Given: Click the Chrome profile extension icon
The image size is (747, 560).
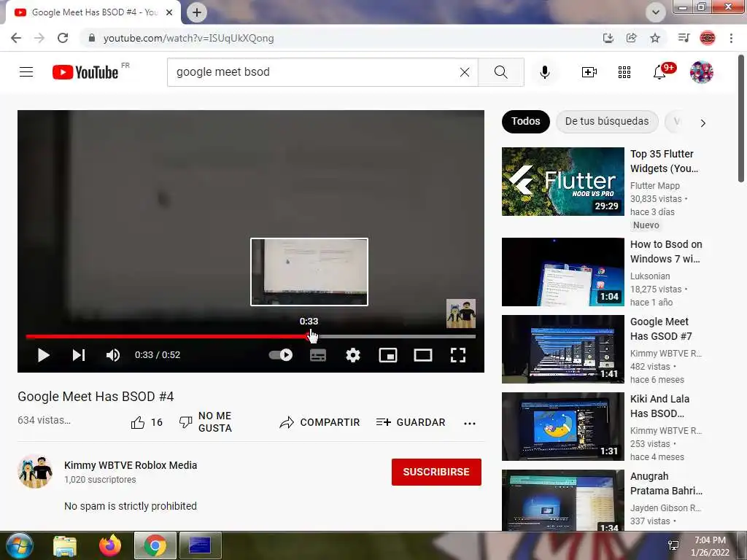Looking at the screenshot, I should (708, 38).
